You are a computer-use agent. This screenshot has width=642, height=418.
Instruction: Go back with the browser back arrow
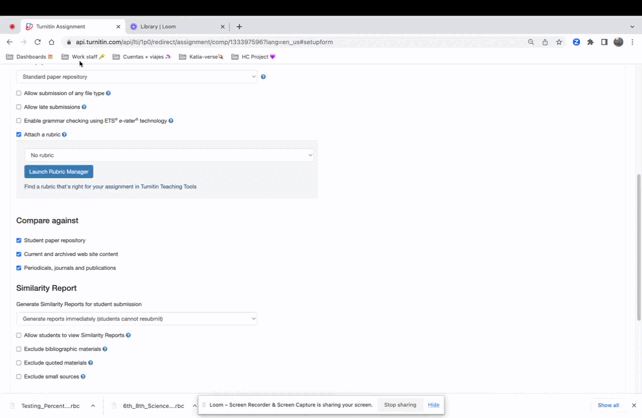9,42
